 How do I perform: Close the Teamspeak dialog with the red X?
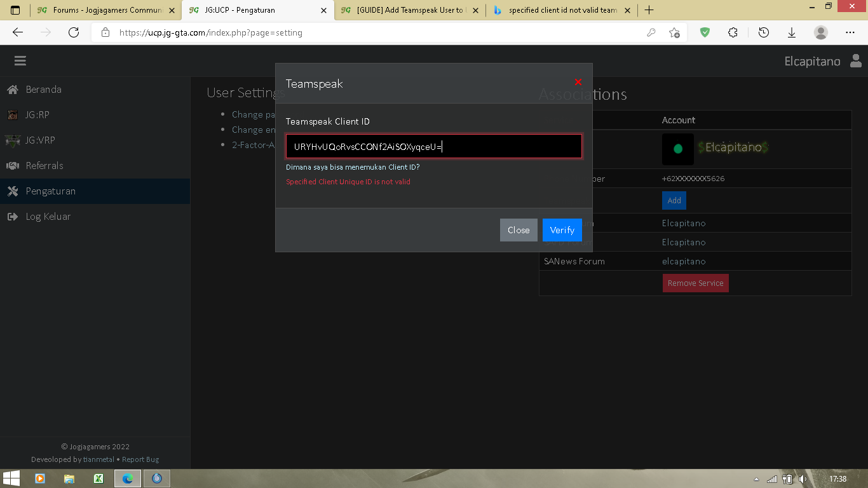pyautogui.click(x=578, y=82)
